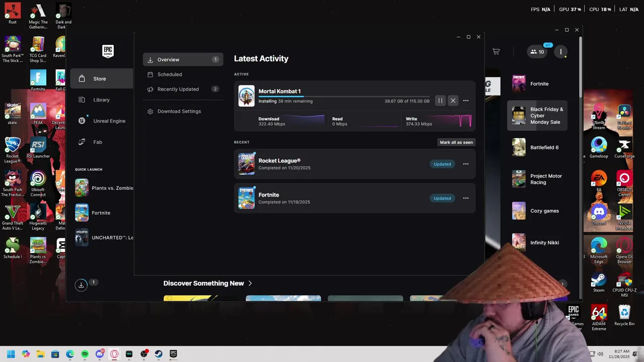
Task: Open the Overview tab in downloads
Action: pos(183,59)
